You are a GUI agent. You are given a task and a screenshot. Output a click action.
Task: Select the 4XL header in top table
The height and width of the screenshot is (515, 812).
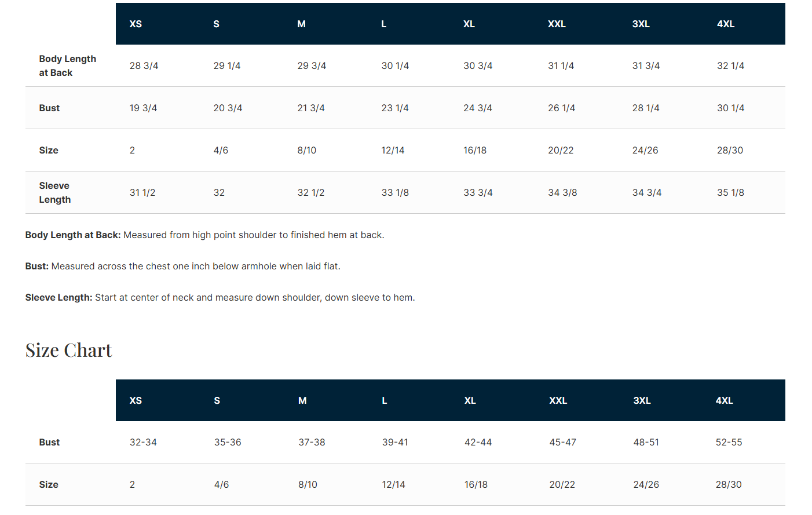[x=726, y=24]
